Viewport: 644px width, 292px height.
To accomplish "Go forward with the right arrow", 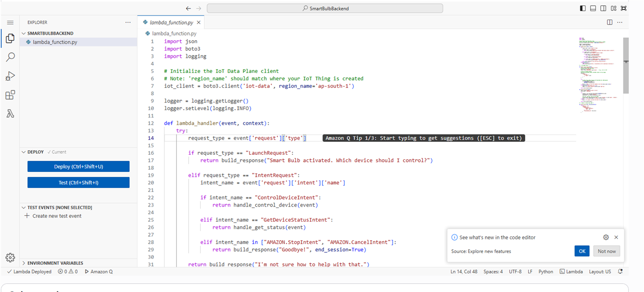I will tap(199, 9).
